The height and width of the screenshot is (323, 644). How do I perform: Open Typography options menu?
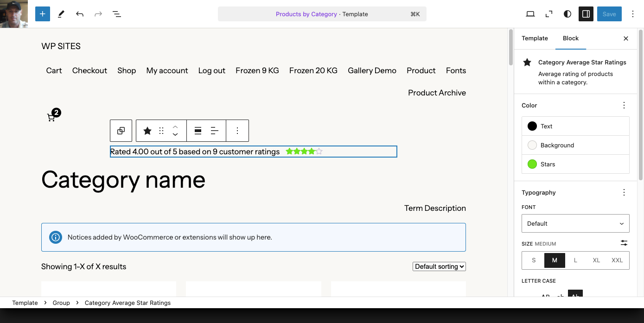coord(624,192)
